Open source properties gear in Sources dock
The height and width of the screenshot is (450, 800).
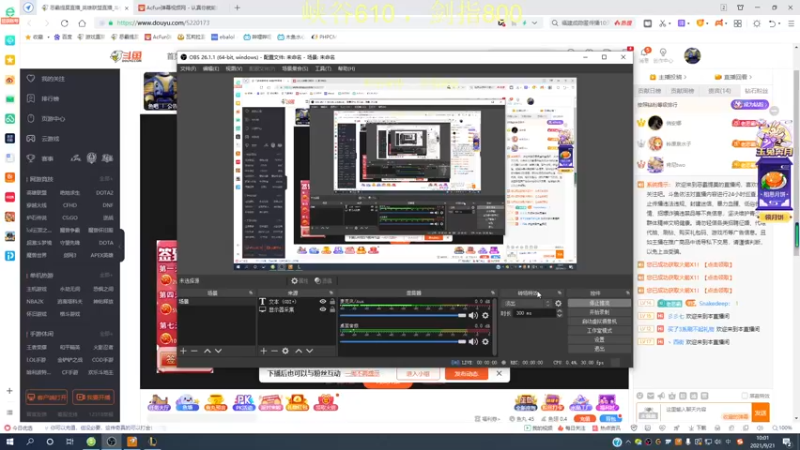pyautogui.click(x=285, y=351)
